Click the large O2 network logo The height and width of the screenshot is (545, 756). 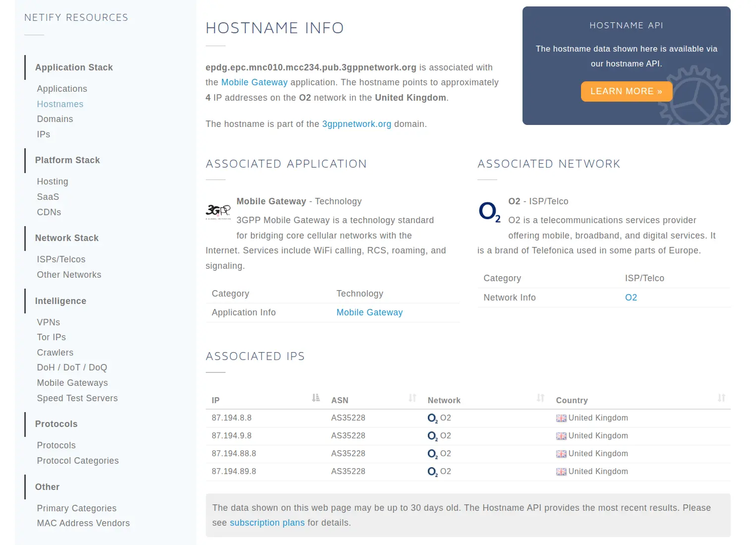(490, 212)
